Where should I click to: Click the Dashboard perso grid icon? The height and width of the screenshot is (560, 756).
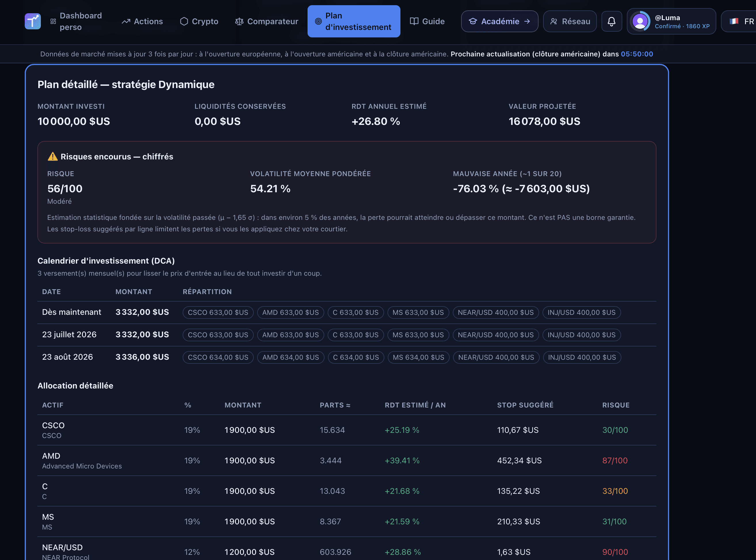53,21
